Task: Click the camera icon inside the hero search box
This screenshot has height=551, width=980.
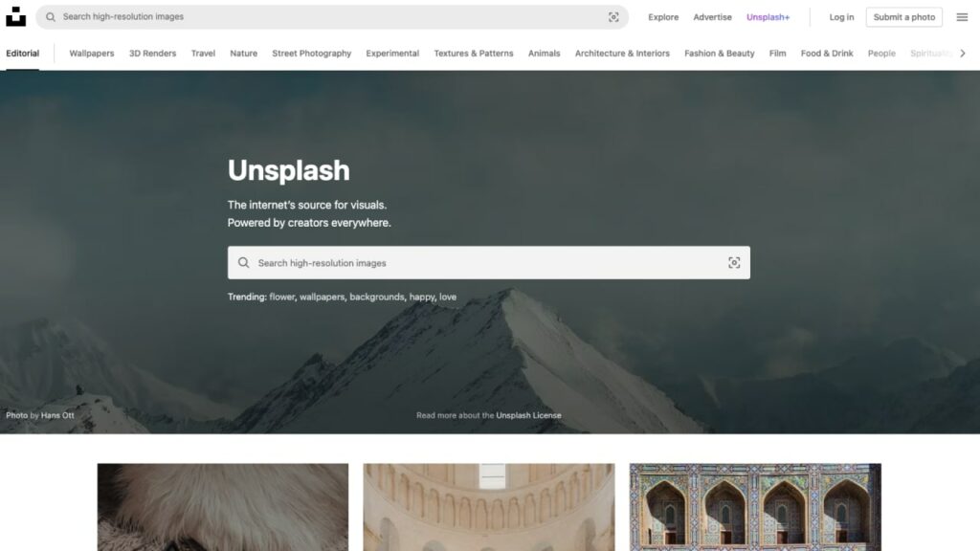Action: (x=734, y=261)
